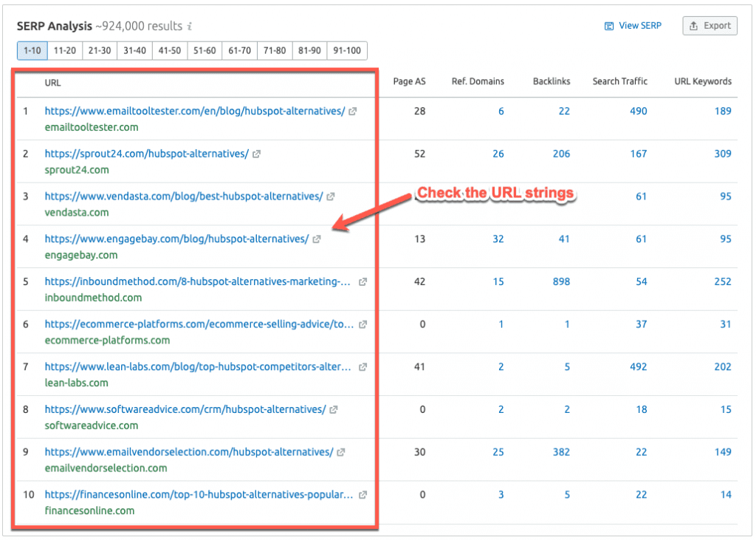Switch to results page 11-20
Viewport: 756px width, 540px height.
pos(65,51)
